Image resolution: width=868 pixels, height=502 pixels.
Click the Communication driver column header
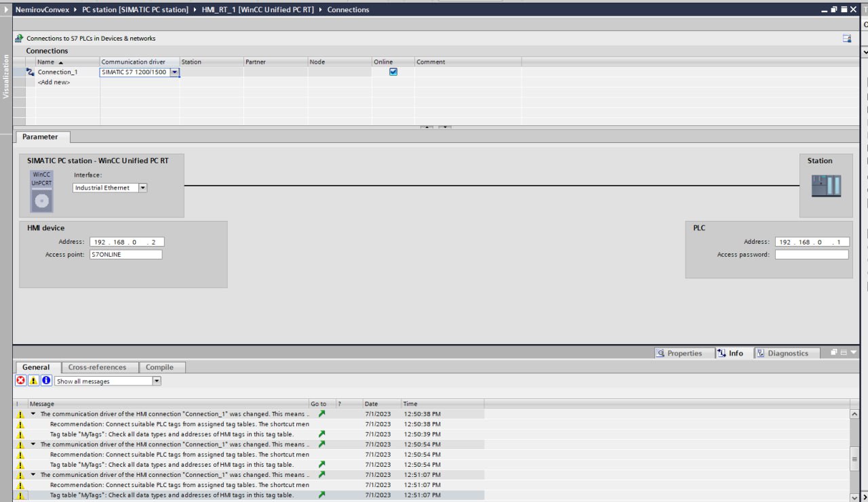click(x=139, y=62)
